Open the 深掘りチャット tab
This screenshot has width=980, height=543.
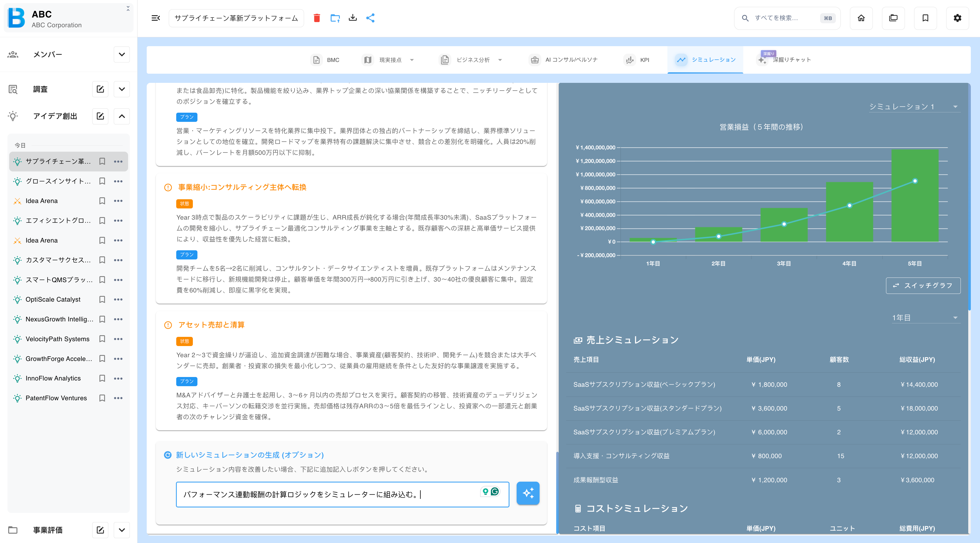pos(784,60)
